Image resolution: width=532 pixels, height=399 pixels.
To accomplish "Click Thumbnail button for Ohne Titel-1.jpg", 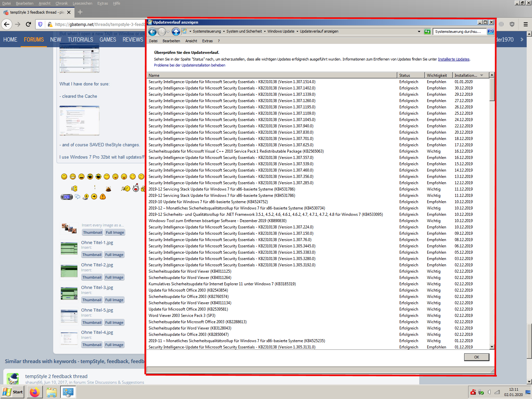I will tap(92, 255).
